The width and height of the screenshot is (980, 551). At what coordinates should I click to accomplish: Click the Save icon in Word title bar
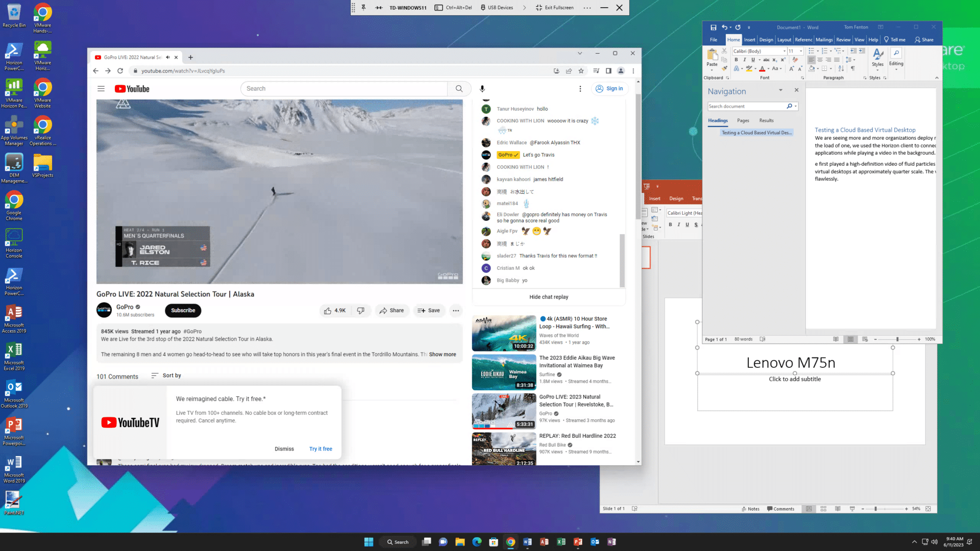tap(713, 28)
